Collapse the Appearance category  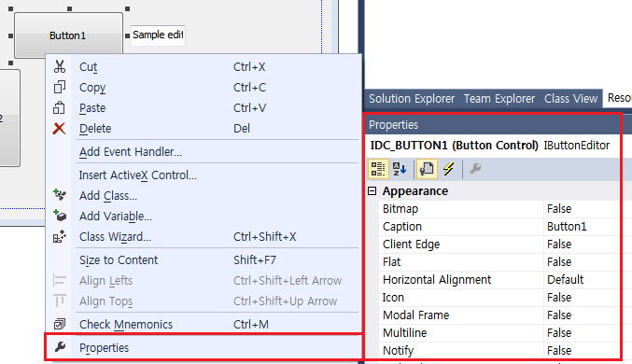tap(372, 190)
